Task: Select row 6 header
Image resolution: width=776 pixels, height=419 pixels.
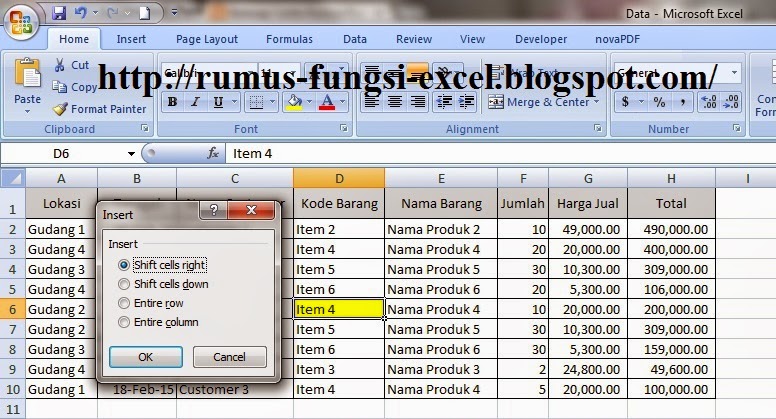Action: pos(13,309)
